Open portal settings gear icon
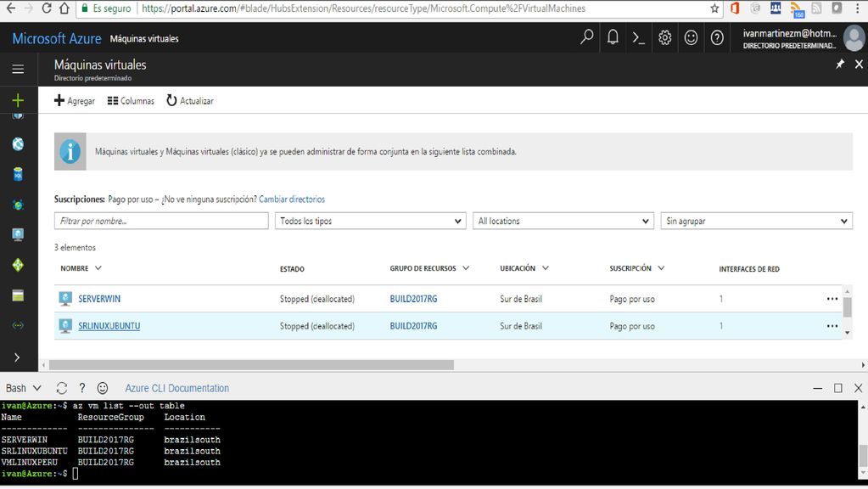Image resolution: width=868 pixels, height=489 pixels. (665, 37)
